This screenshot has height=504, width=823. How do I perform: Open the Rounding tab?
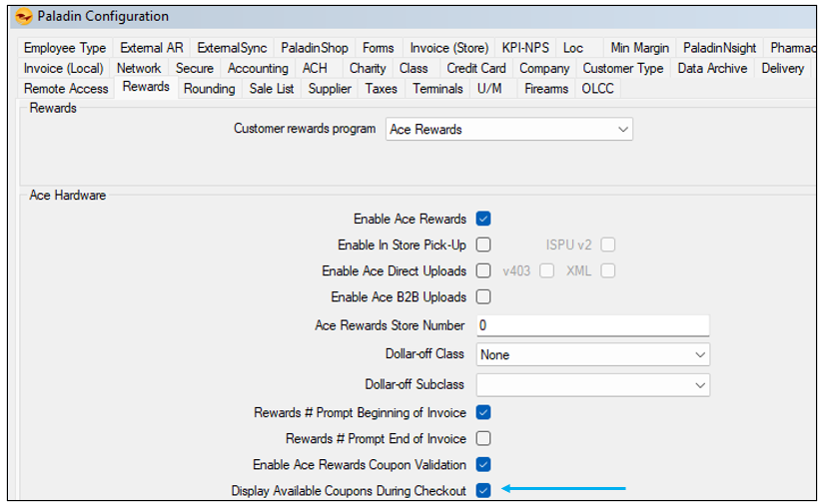(x=210, y=89)
